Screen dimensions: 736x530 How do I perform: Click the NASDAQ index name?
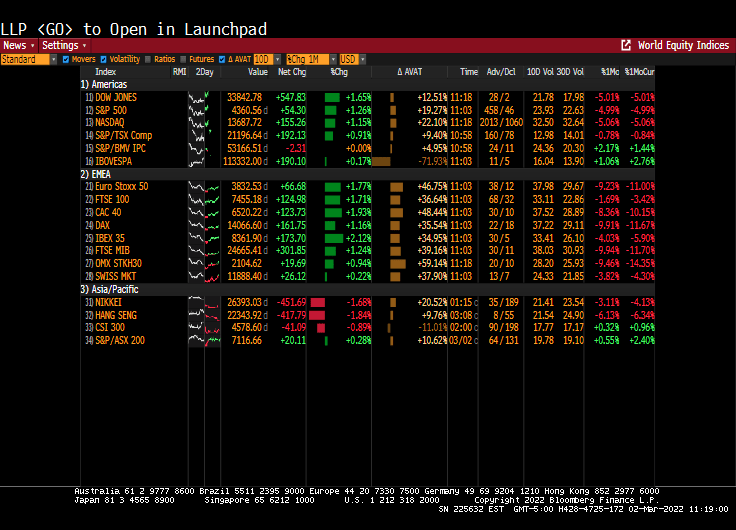coord(111,122)
